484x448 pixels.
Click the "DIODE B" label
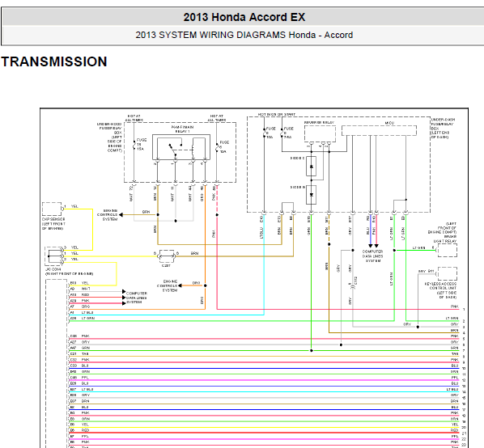297,187
